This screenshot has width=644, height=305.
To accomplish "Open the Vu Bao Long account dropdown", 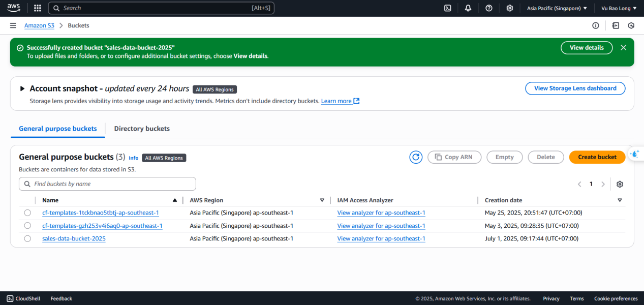I will 619,8.
